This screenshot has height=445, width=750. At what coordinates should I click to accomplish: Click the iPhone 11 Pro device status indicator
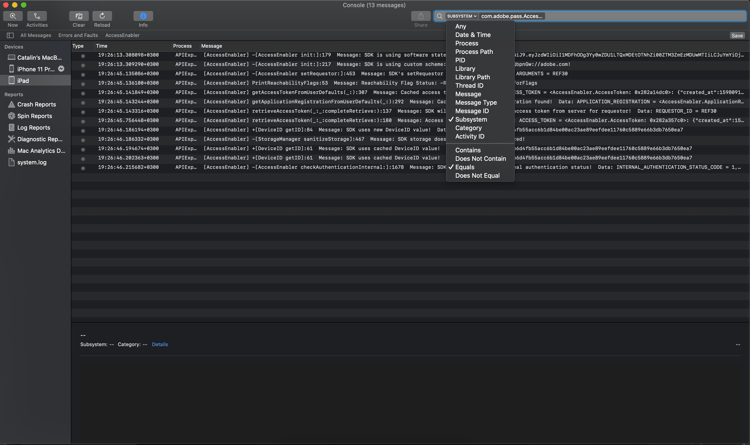click(61, 69)
